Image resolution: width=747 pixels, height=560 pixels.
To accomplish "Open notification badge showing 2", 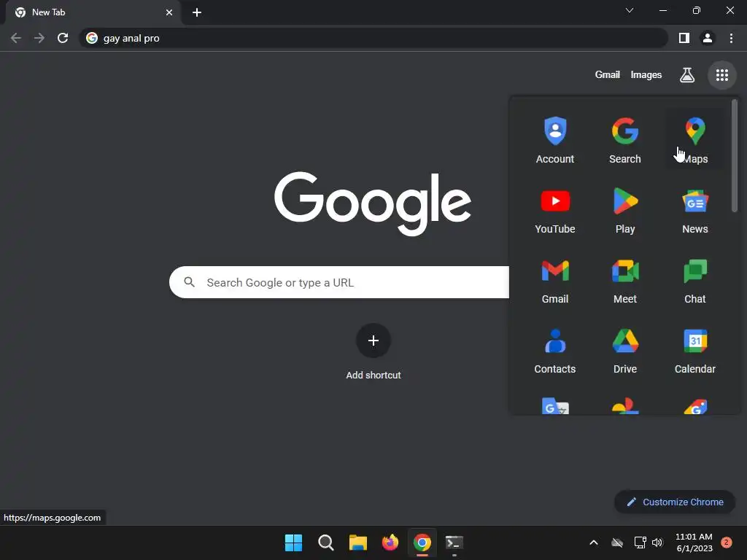I will (726, 542).
